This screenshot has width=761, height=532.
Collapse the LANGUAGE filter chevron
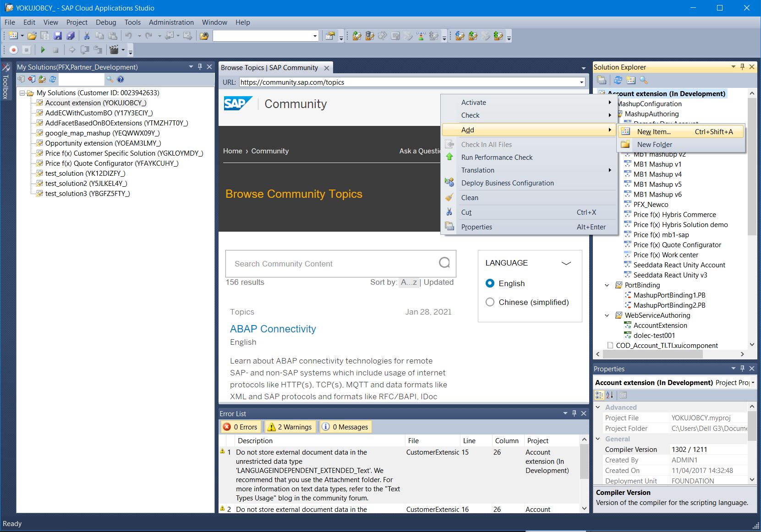click(566, 263)
